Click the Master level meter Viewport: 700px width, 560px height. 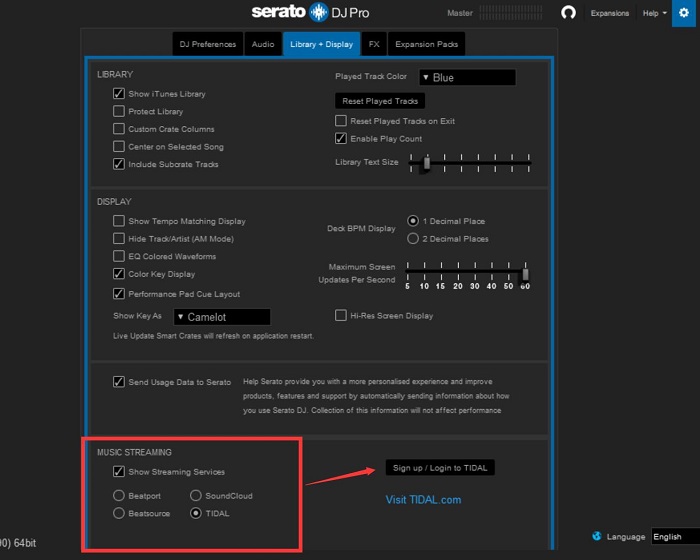coord(511,13)
